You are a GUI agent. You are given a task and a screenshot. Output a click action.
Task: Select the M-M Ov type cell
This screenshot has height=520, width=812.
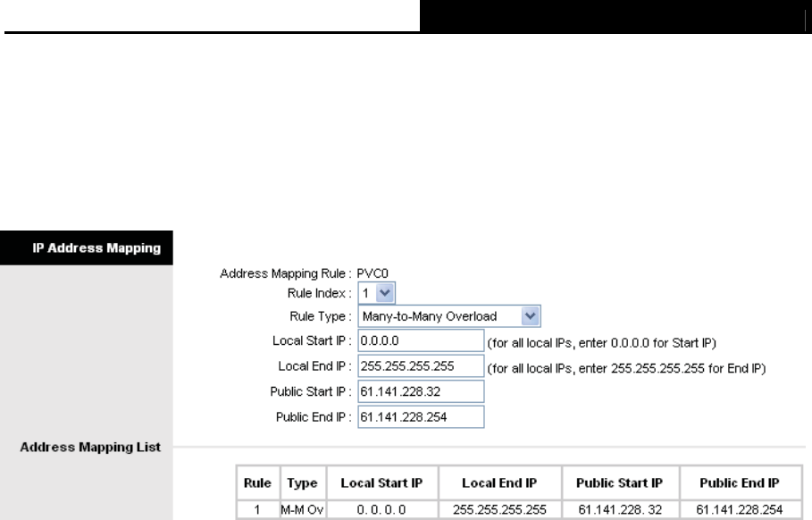point(303,509)
